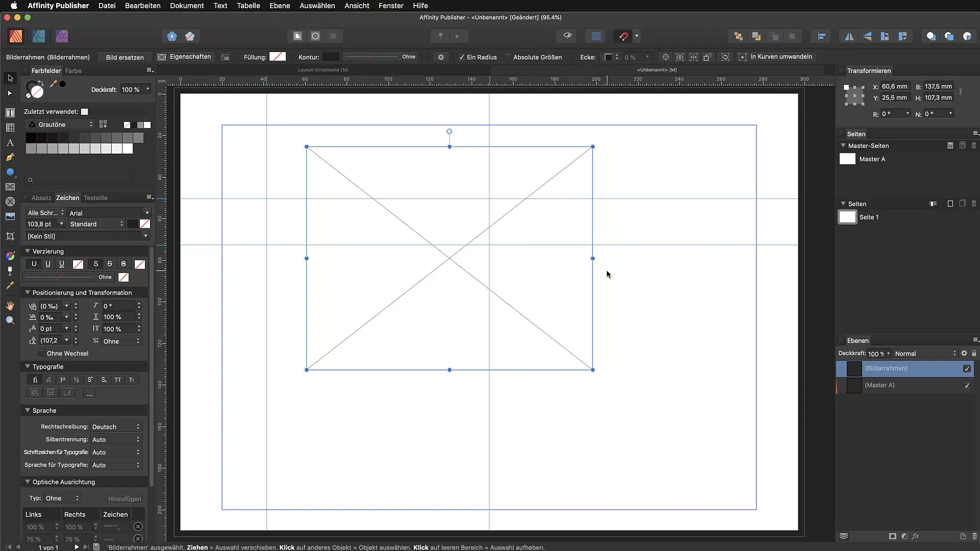This screenshot has height=551, width=980.
Task: Click the Eigenschaften button
Action: pyautogui.click(x=185, y=57)
